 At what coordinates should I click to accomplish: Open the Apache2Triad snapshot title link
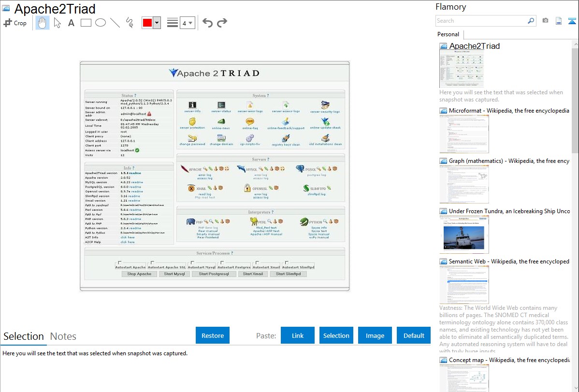click(x=475, y=46)
